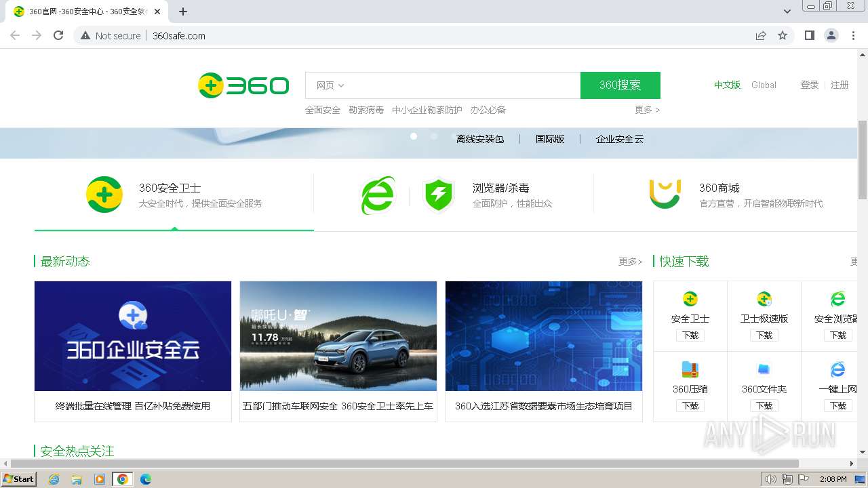Click 办公必备 hot search link
This screenshot has width=868, height=488.
pos(488,110)
